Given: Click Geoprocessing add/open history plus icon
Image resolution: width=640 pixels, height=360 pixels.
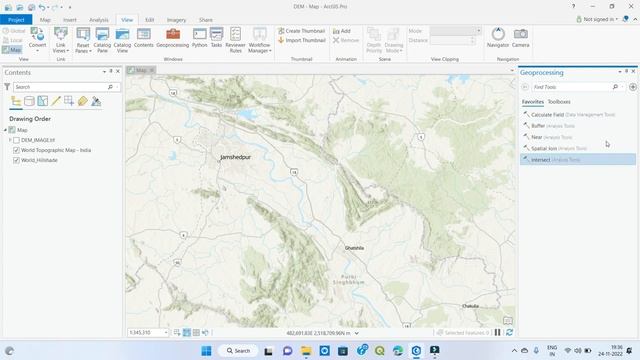Looking at the screenshot, I should tap(633, 87).
